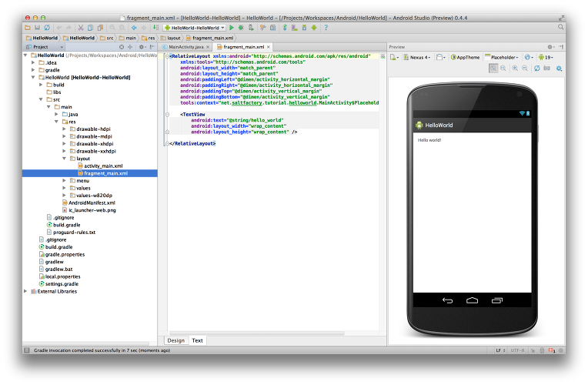Select the Text tab at the editor bottom
This screenshot has height=385, width=588.
coord(197,340)
